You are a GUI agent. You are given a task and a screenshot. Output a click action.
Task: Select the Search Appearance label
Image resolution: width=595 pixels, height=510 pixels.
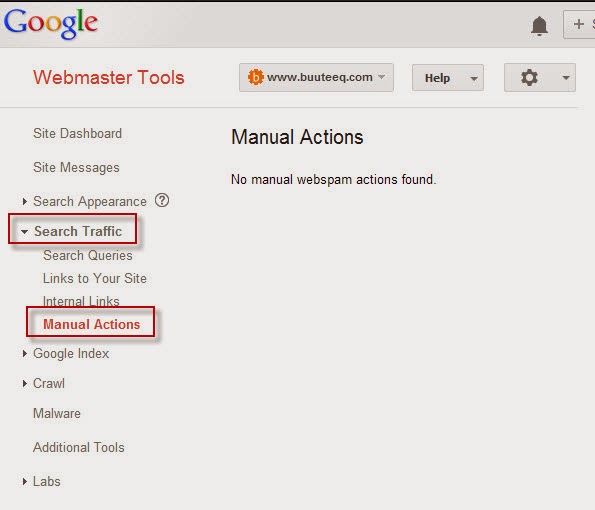(90, 201)
